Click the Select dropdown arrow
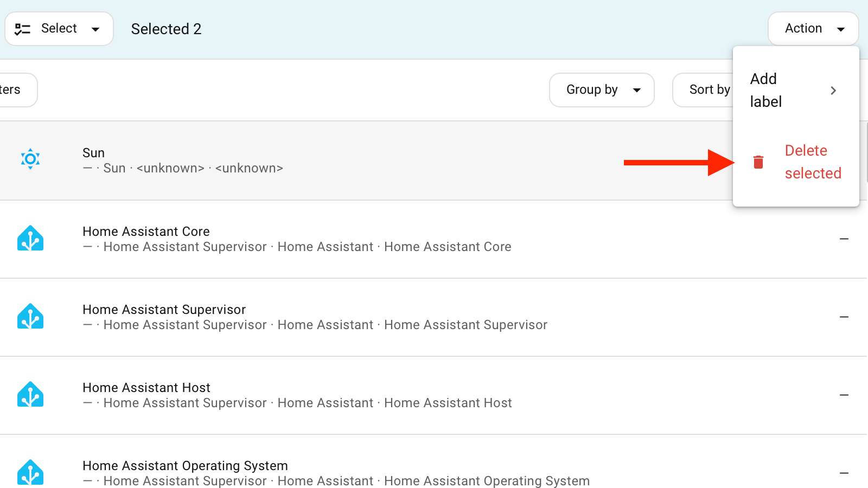 coord(95,29)
